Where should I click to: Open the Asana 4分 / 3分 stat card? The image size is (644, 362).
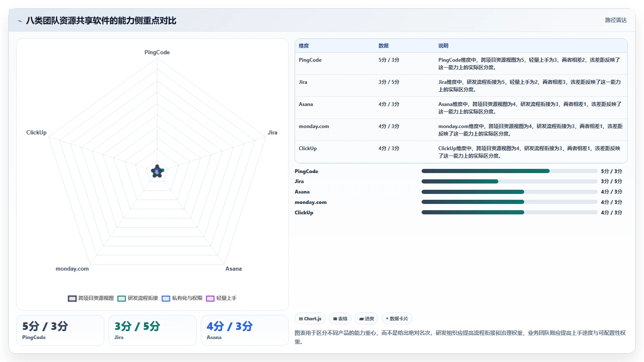point(245,330)
